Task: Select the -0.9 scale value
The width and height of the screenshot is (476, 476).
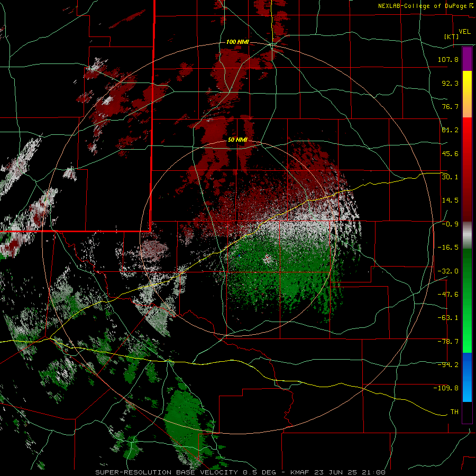Action: (x=450, y=224)
